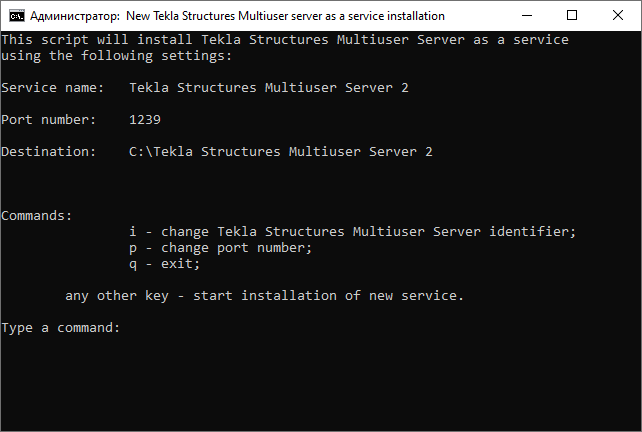Click the 'Commands:' heading
642x432 pixels.
(x=36, y=215)
